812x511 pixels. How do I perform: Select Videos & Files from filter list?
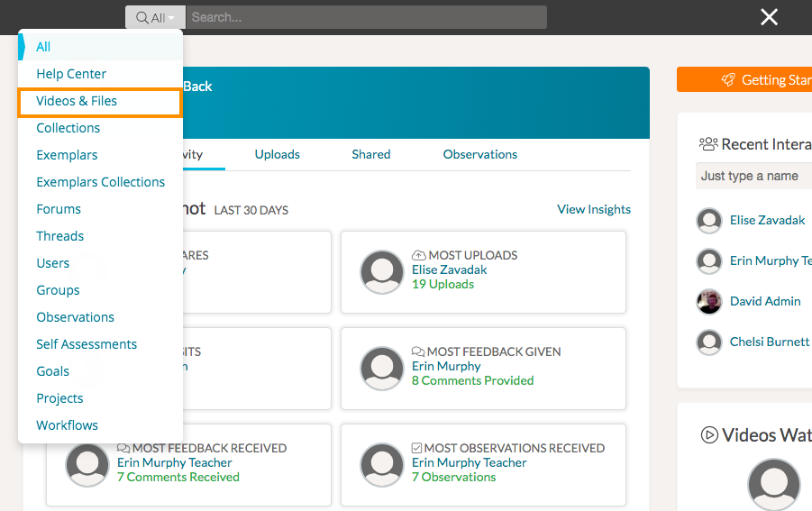pos(77,101)
